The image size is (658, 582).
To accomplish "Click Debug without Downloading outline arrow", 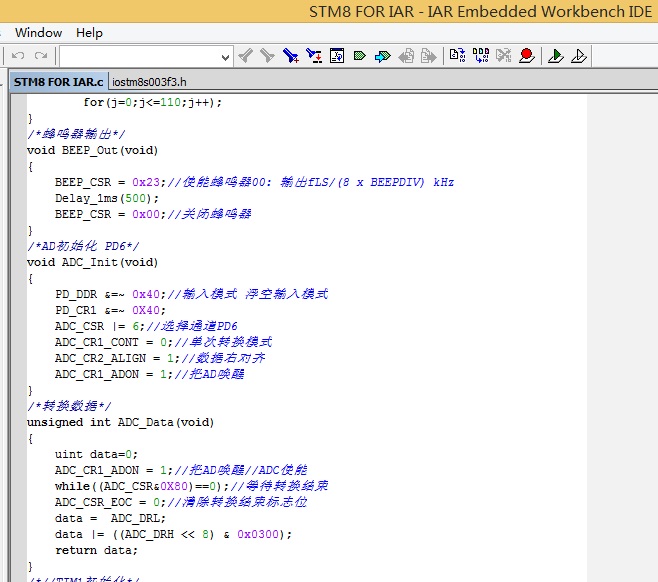I will coord(579,56).
